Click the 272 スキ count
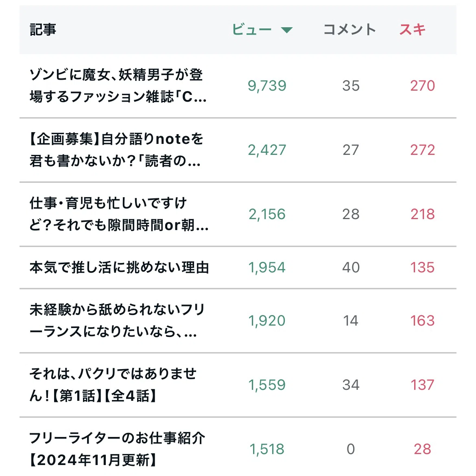Image resolution: width=476 pixels, height=476 pixels. click(x=423, y=150)
